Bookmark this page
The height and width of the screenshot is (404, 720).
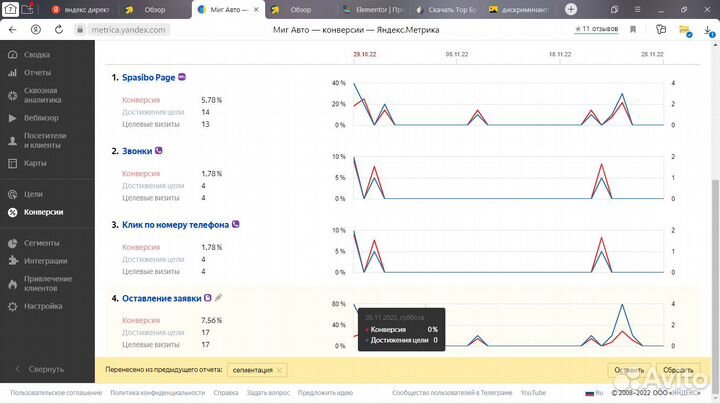(633, 29)
